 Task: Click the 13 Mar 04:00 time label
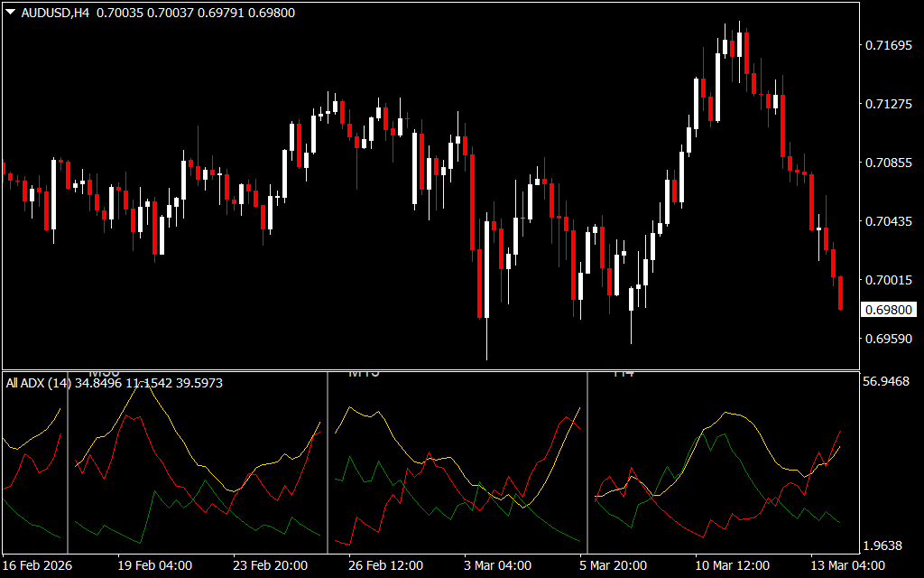pos(846,565)
